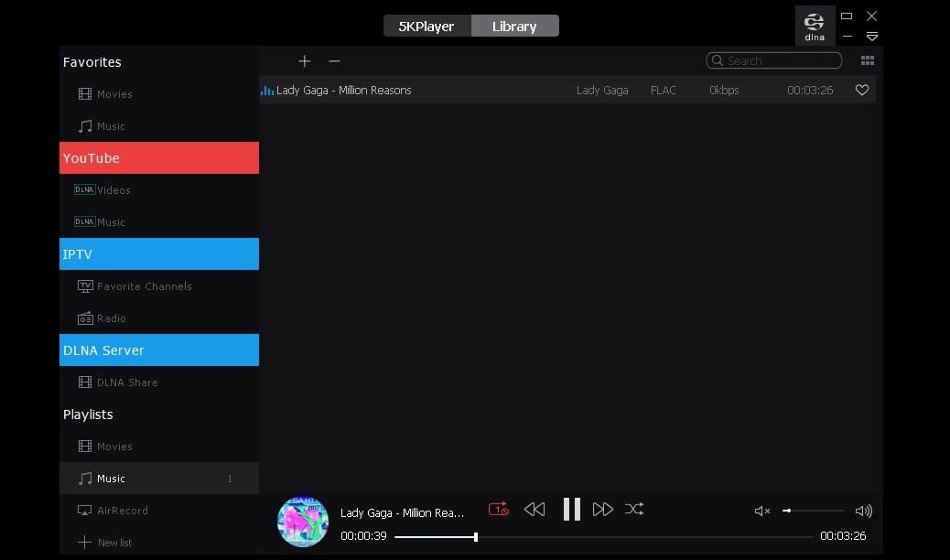Click the rewind playback control
The image size is (950, 560).
(534, 509)
